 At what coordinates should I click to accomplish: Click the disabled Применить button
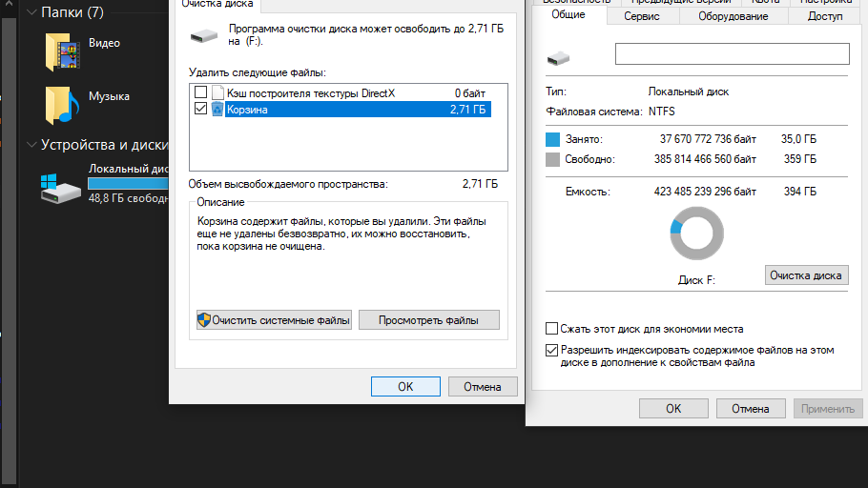click(x=828, y=408)
